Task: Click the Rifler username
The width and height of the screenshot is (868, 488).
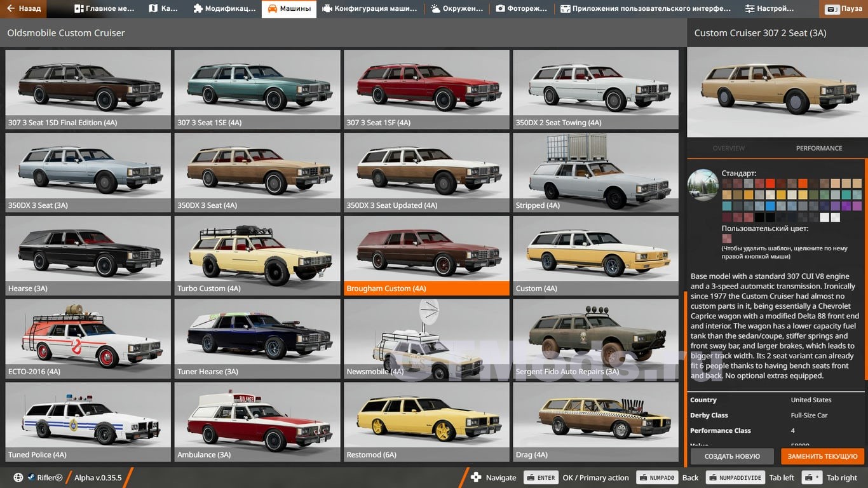Action: pos(46,478)
